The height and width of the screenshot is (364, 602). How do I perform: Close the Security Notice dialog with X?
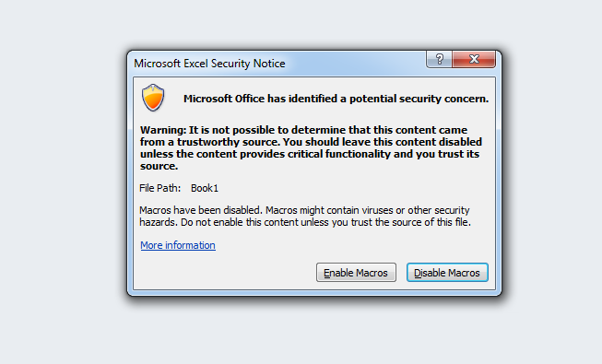(x=474, y=59)
